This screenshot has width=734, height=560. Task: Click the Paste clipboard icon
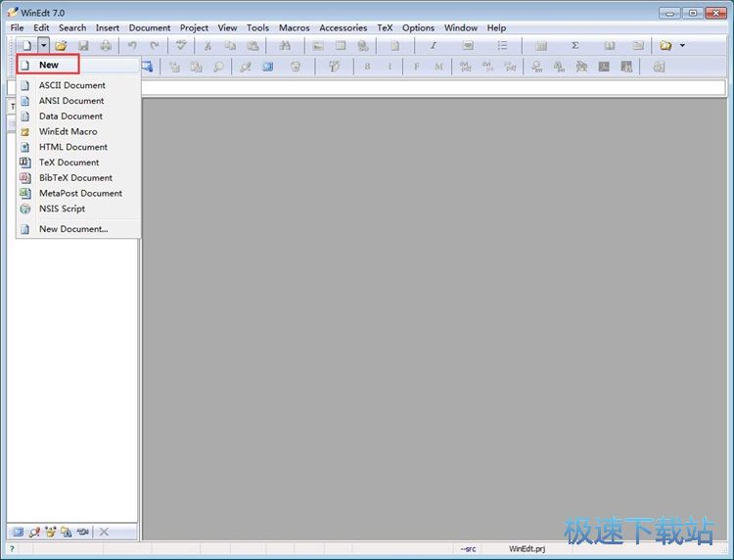coord(252,45)
